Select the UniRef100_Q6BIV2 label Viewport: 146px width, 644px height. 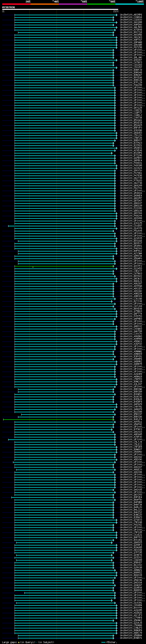point(131,326)
